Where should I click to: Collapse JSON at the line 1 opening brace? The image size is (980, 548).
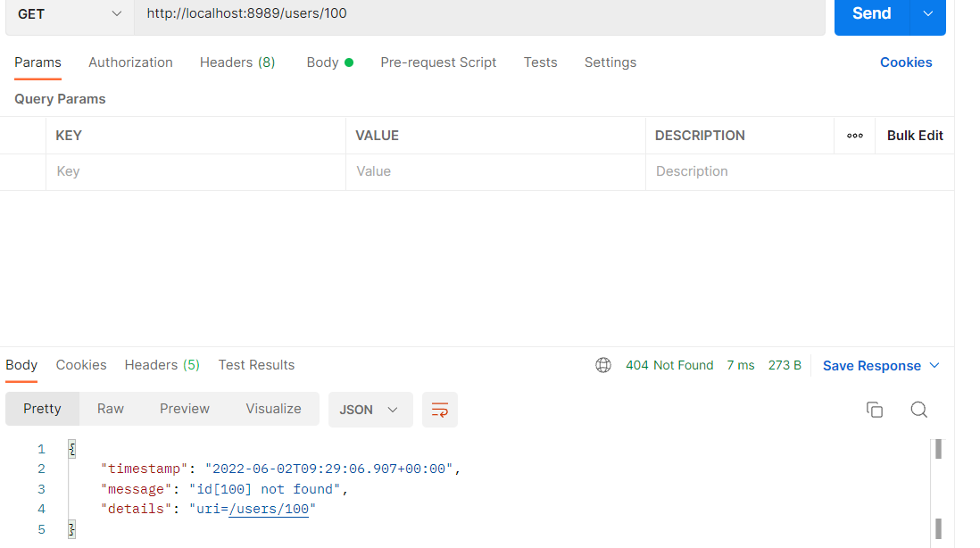click(x=72, y=449)
